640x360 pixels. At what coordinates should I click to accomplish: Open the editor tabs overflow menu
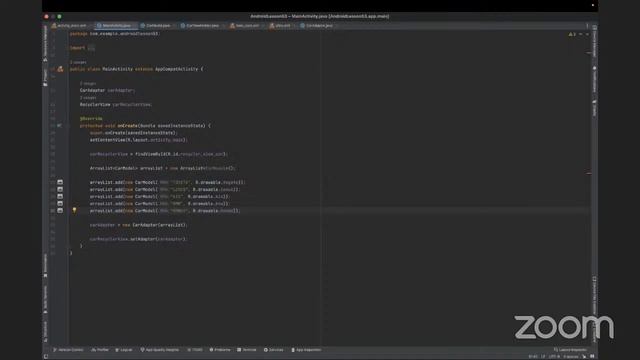[x=587, y=26]
